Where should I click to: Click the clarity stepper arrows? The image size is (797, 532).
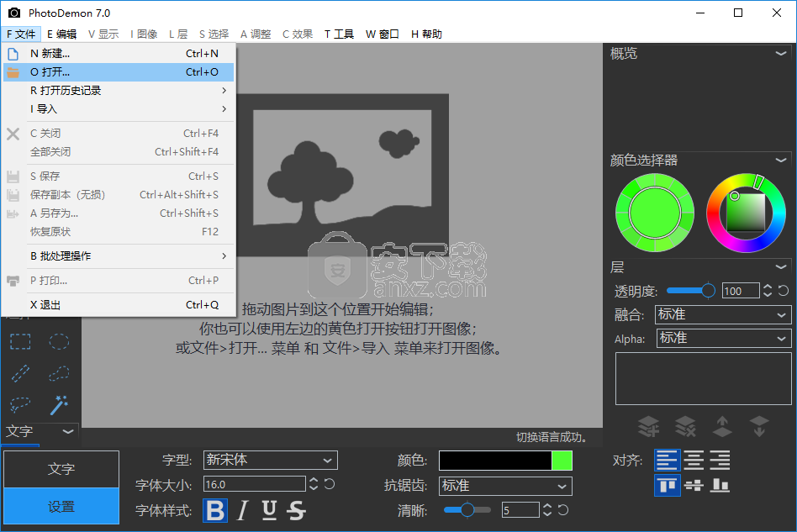click(547, 509)
